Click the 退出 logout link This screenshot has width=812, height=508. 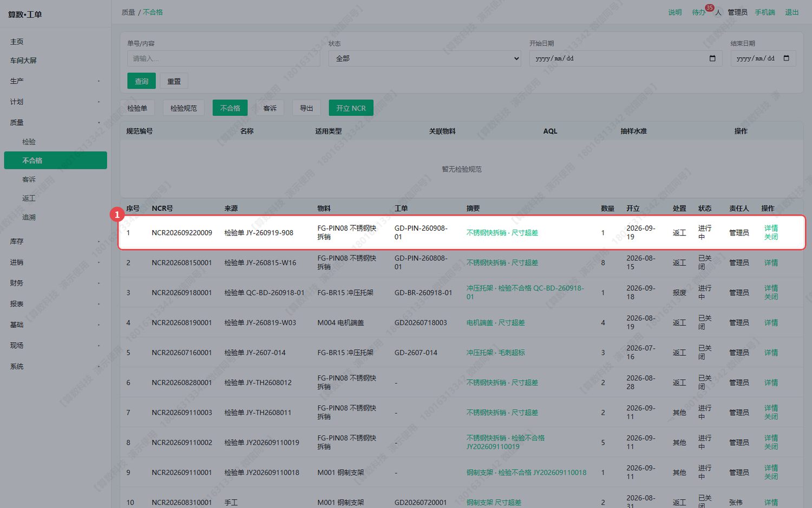pyautogui.click(x=792, y=12)
